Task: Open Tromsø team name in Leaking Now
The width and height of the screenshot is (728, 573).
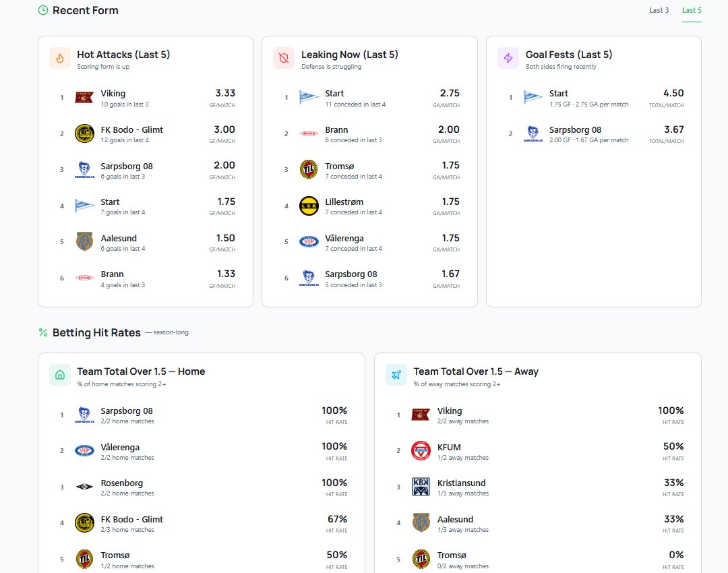Action: tap(339, 167)
